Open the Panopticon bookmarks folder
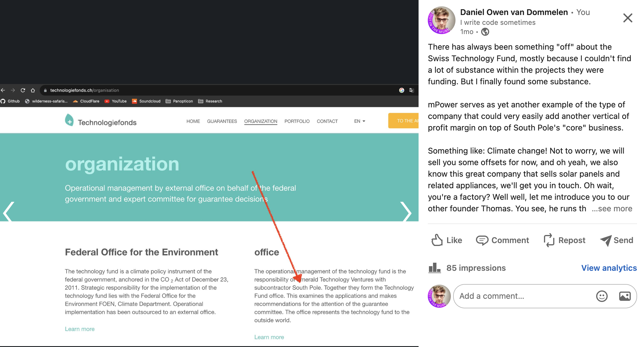 (x=179, y=101)
